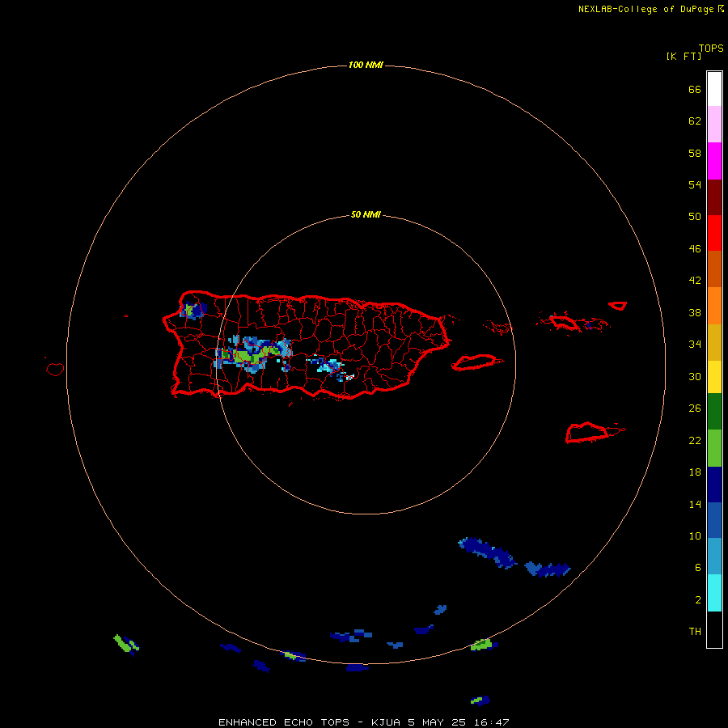
Task: Click the bright red legend swatch
Action: tap(714, 233)
